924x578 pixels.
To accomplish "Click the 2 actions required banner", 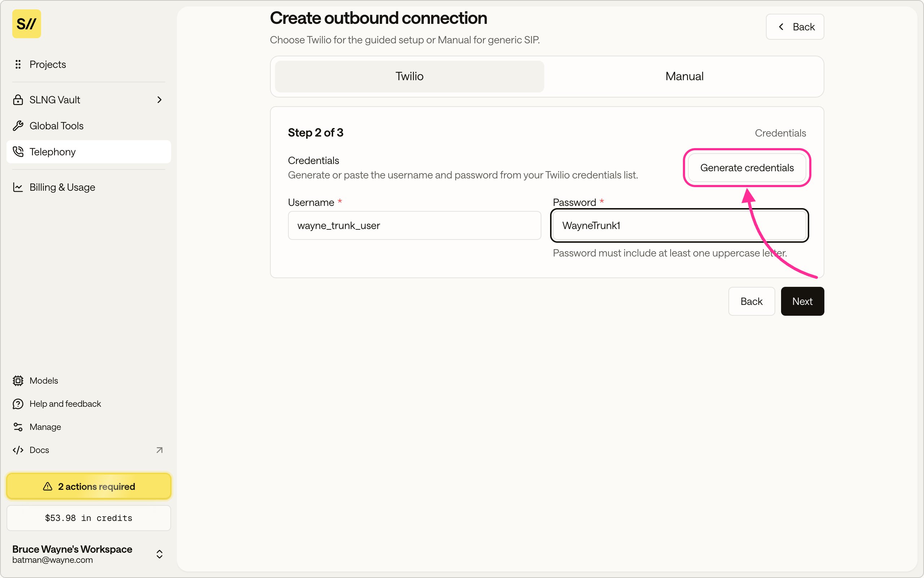I will [x=88, y=486].
